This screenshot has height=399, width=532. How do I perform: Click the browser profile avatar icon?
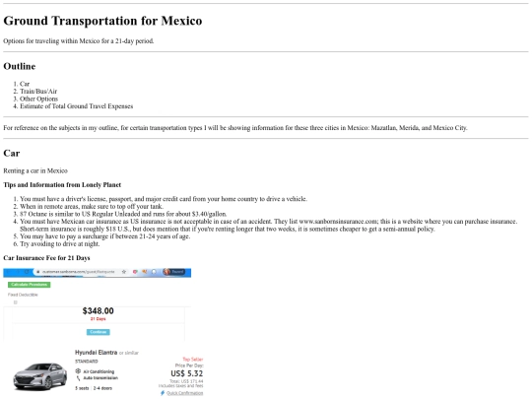click(166, 272)
